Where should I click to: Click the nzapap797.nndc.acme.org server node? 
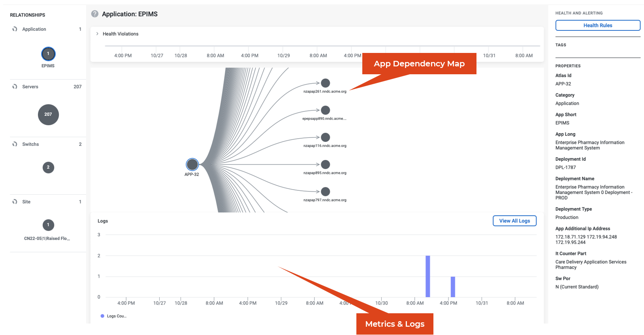pyautogui.click(x=325, y=192)
